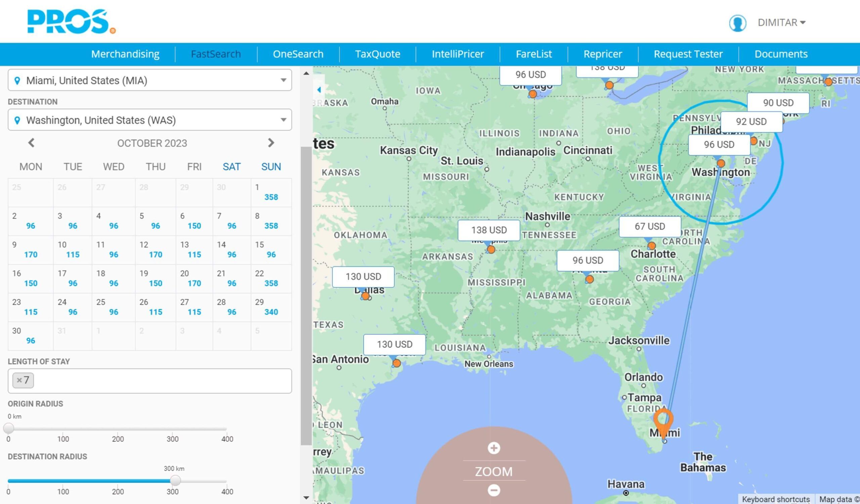This screenshot has height=504, width=860.
Task: Collapse the side panel with arrow
Action: 319,90
